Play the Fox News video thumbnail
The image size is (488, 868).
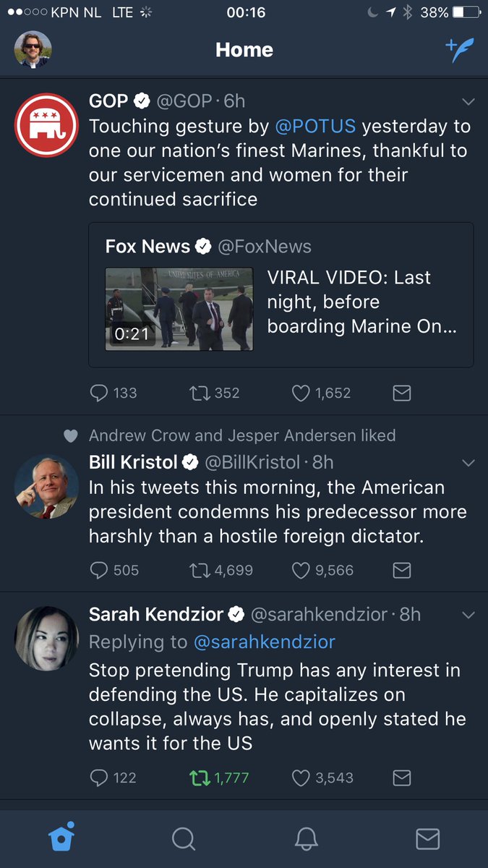[179, 309]
